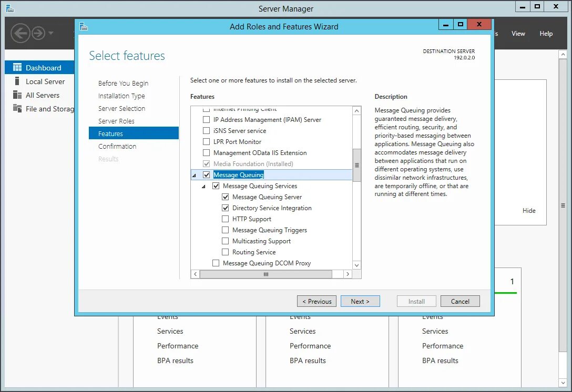Click the All Servers icon in sidebar
This screenshot has width=572, height=392.
[x=17, y=95]
